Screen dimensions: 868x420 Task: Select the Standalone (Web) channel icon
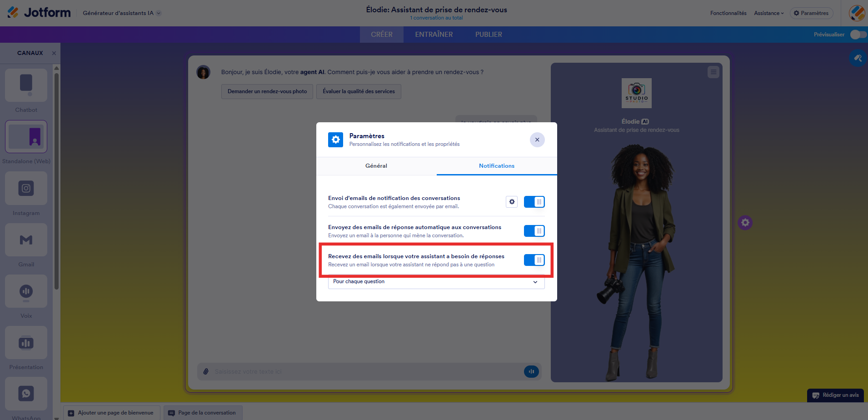(26, 137)
